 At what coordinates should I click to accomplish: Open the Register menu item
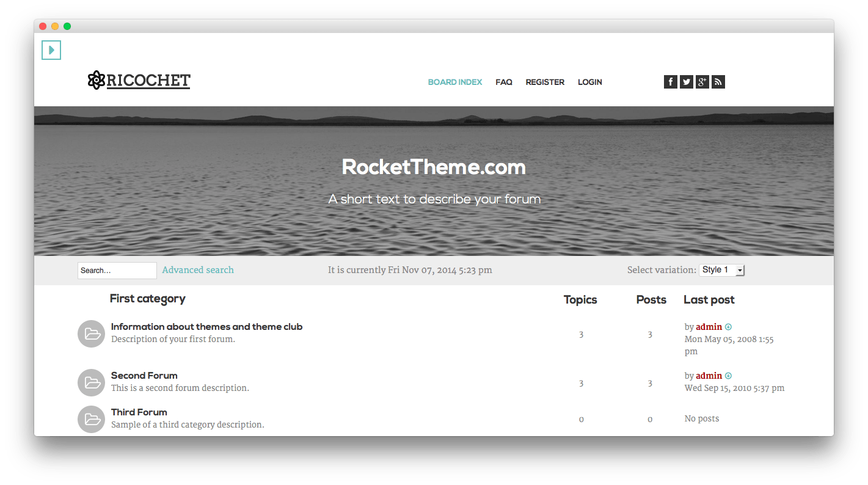(545, 82)
